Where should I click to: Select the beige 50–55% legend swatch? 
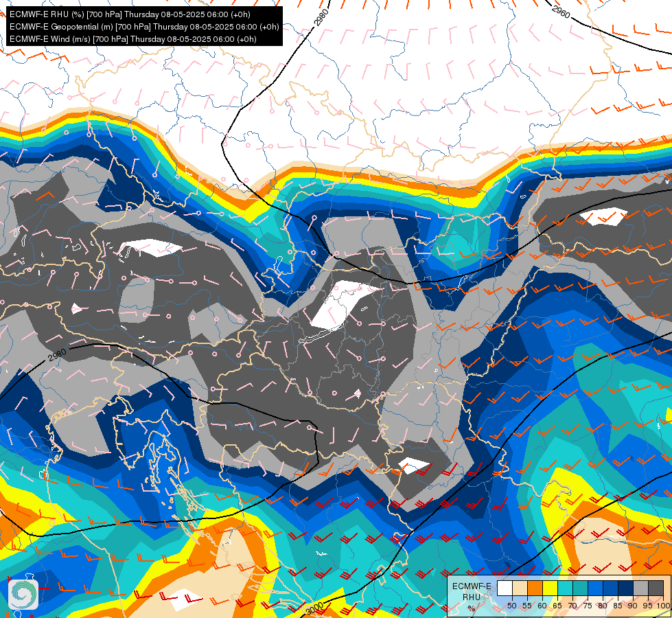click(520, 588)
